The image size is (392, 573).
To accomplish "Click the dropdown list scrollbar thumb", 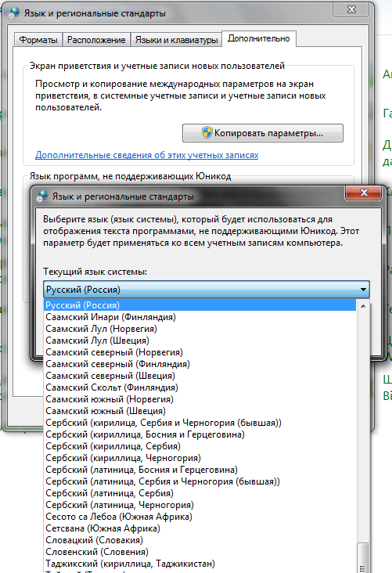I will (x=363, y=558).
